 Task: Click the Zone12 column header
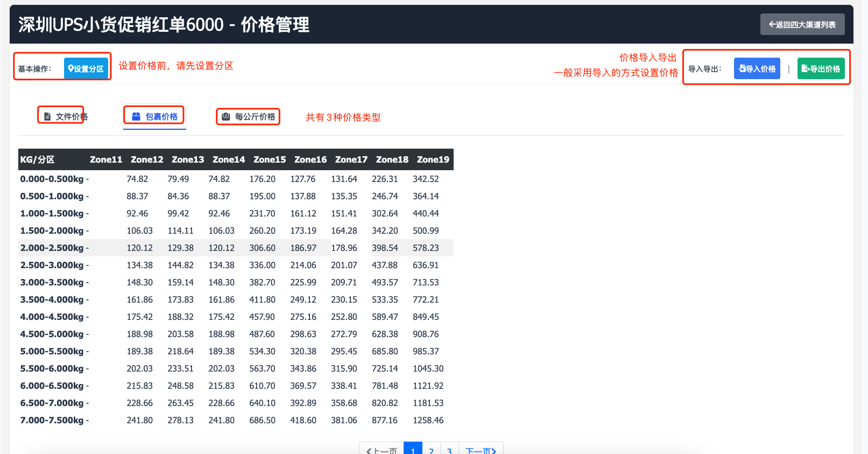point(147,159)
